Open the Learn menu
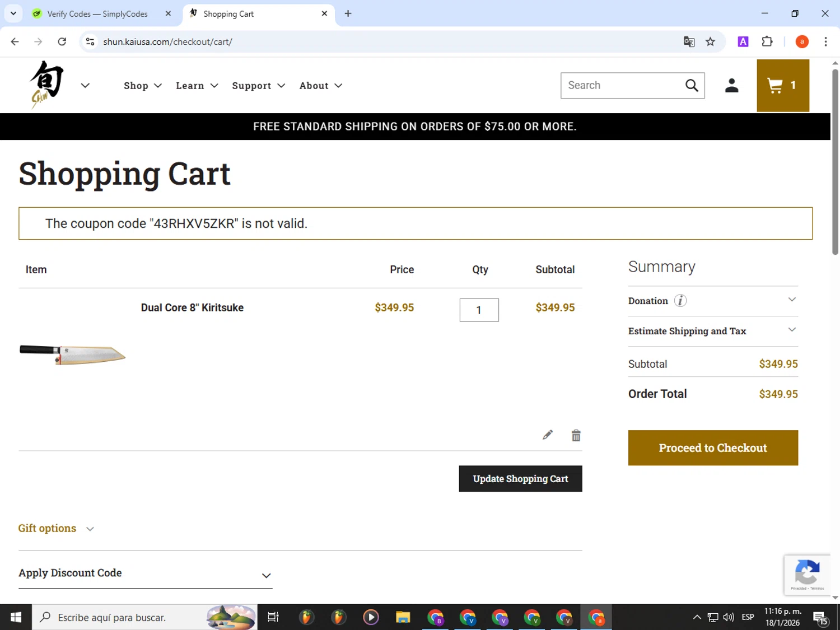This screenshot has width=840, height=630. [197, 86]
